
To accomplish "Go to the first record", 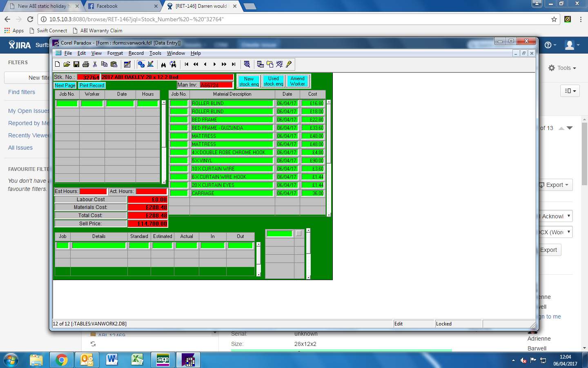I will coord(187,64).
